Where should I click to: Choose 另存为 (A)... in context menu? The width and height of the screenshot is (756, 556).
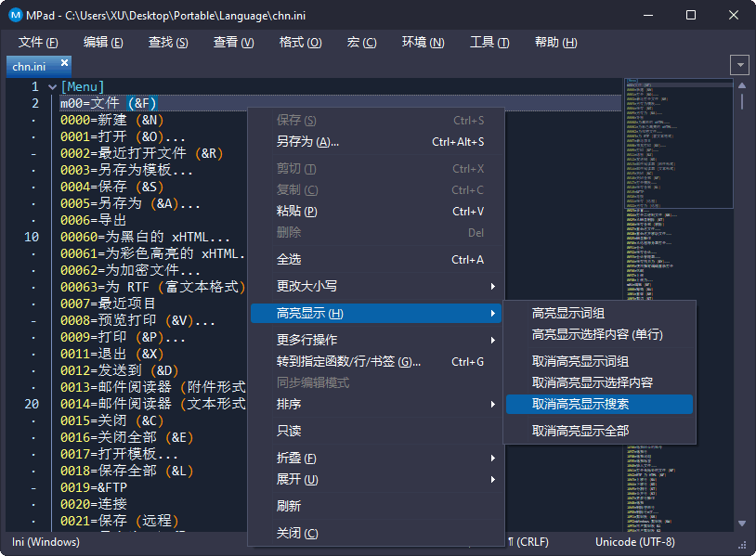(376, 142)
